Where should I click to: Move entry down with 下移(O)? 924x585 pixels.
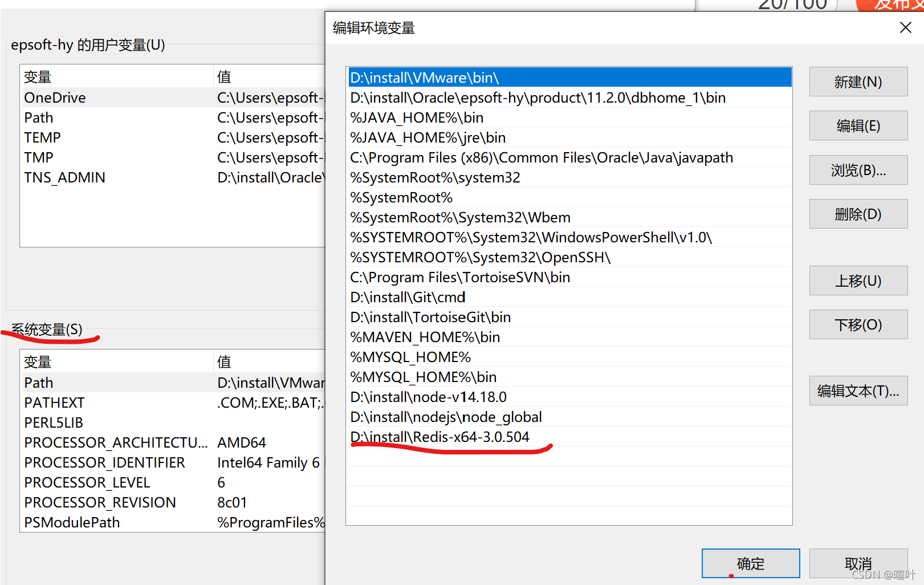click(x=858, y=324)
